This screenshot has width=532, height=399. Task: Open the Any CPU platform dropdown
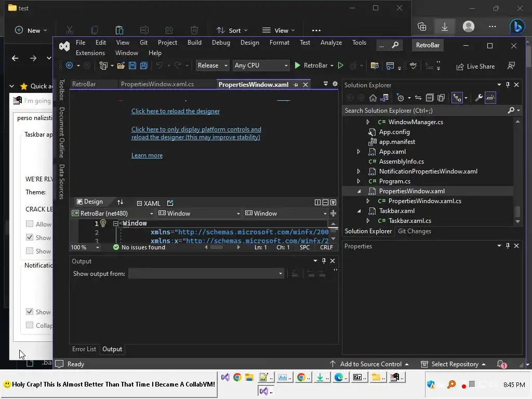pyautogui.click(x=261, y=65)
